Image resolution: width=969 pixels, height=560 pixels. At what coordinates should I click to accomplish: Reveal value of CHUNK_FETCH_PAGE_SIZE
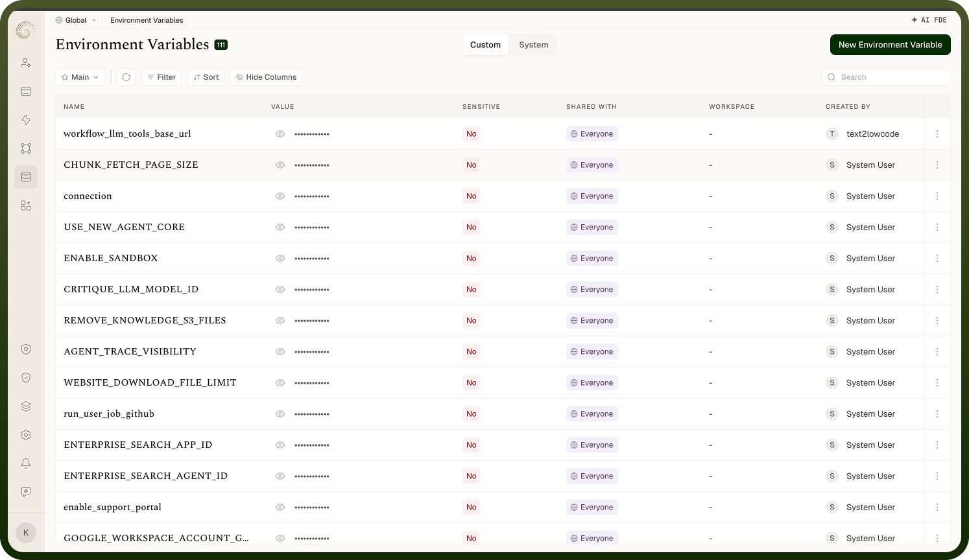(x=280, y=165)
